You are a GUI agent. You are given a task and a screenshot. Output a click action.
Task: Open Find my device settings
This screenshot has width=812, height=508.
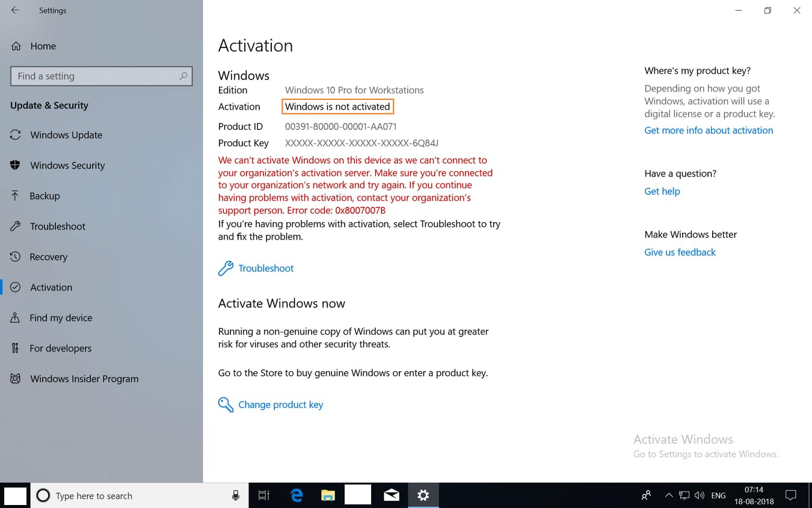[x=61, y=318]
